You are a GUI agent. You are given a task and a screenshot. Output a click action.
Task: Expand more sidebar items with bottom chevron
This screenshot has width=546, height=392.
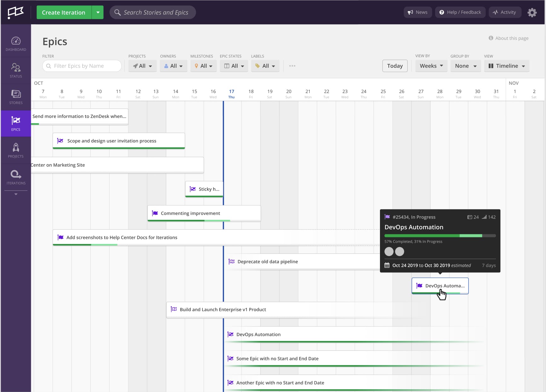pyautogui.click(x=16, y=194)
